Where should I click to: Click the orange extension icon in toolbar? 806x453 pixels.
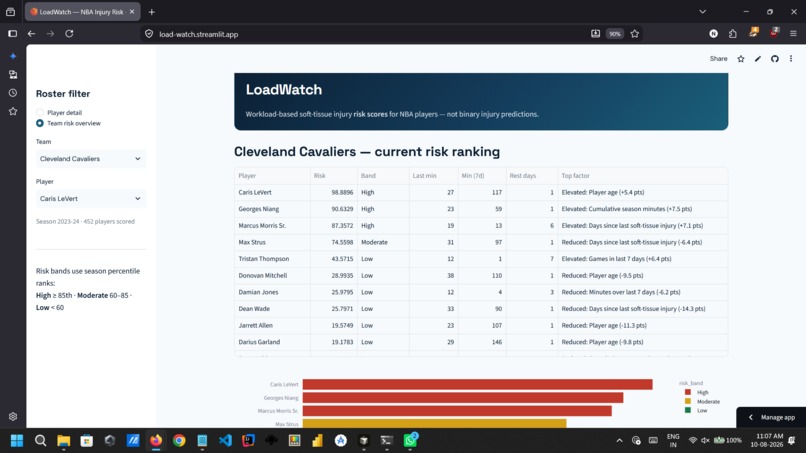[754, 32]
